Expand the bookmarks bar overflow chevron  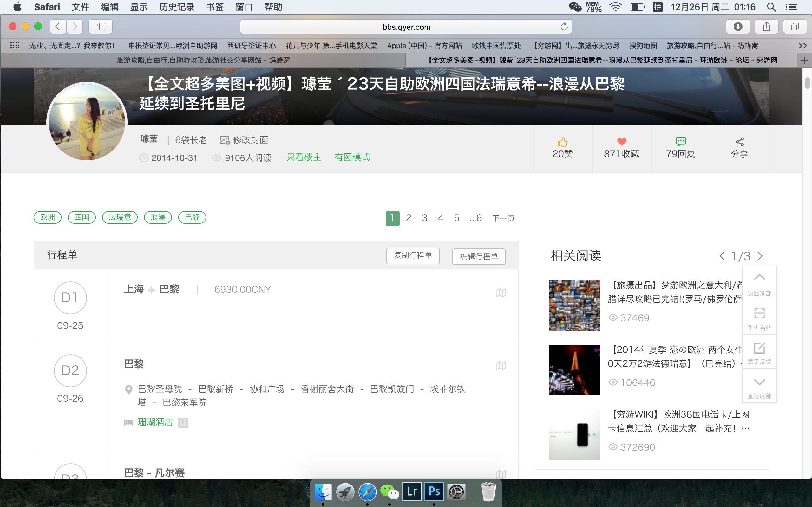point(802,46)
